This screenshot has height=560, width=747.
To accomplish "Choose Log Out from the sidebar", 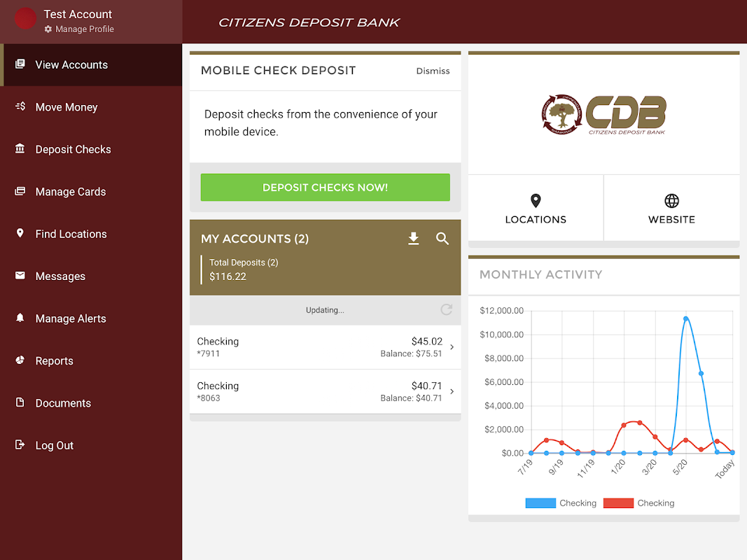I will (91, 446).
